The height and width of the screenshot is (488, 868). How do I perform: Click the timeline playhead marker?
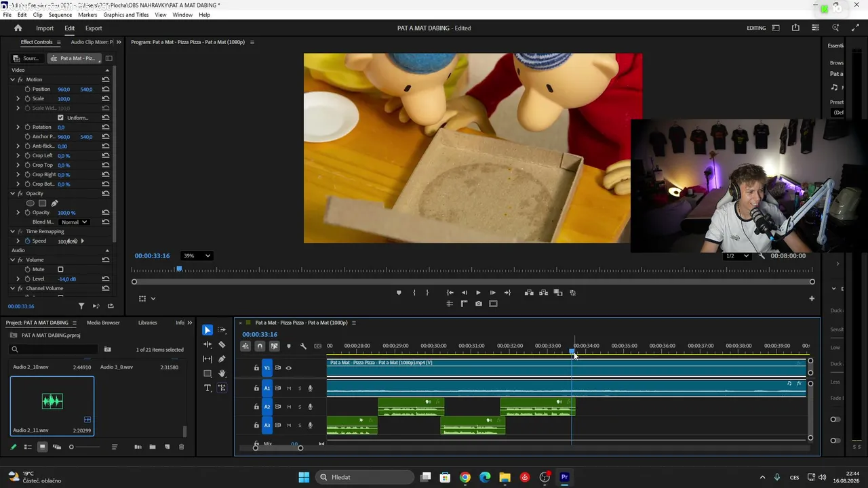(x=572, y=351)
